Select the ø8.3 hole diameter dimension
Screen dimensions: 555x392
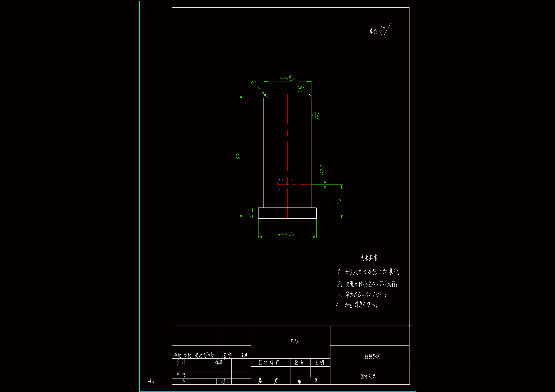coord(322,170)
